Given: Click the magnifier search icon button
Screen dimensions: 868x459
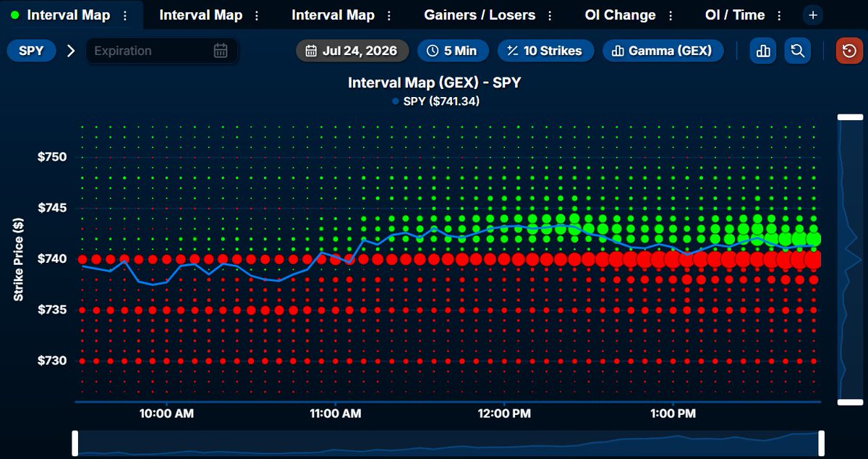Looking at the screenshot, I should [x=798, y=51].
